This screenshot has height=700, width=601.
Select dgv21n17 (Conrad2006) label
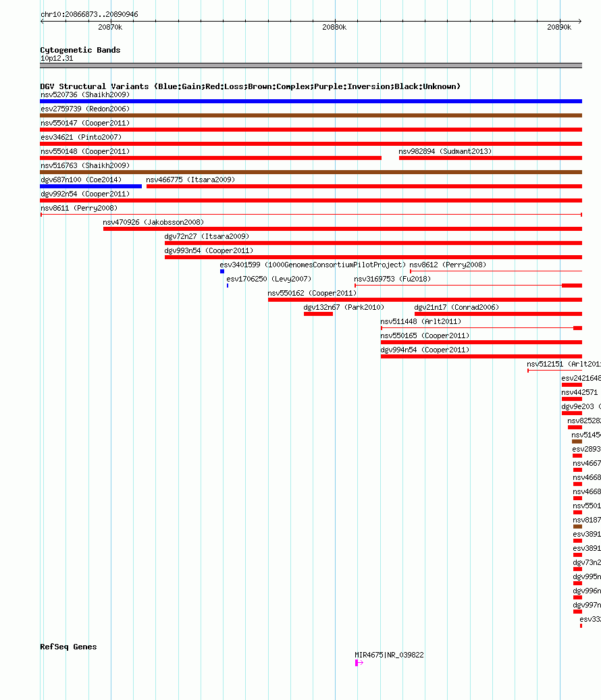pos(456,308)
